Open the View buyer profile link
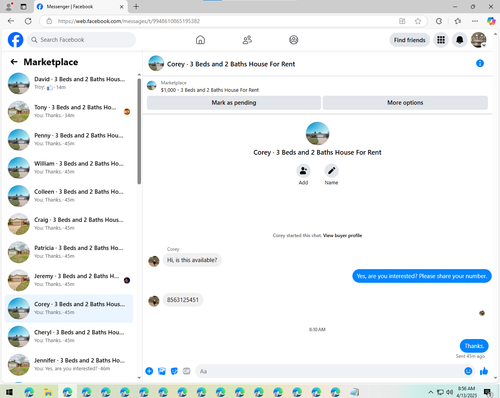This screenshot has width=500, height=398. (342, 235)
